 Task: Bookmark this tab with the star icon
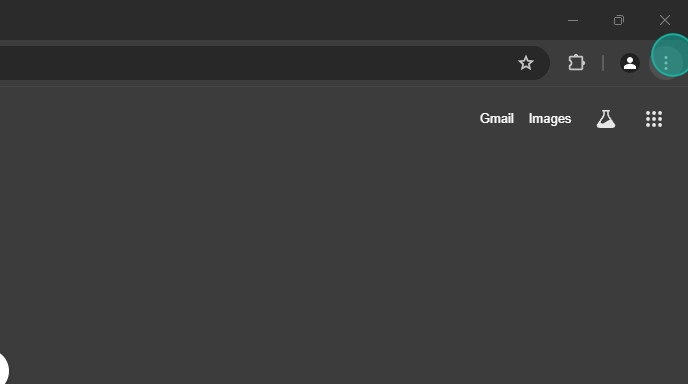tap(525, 63)
